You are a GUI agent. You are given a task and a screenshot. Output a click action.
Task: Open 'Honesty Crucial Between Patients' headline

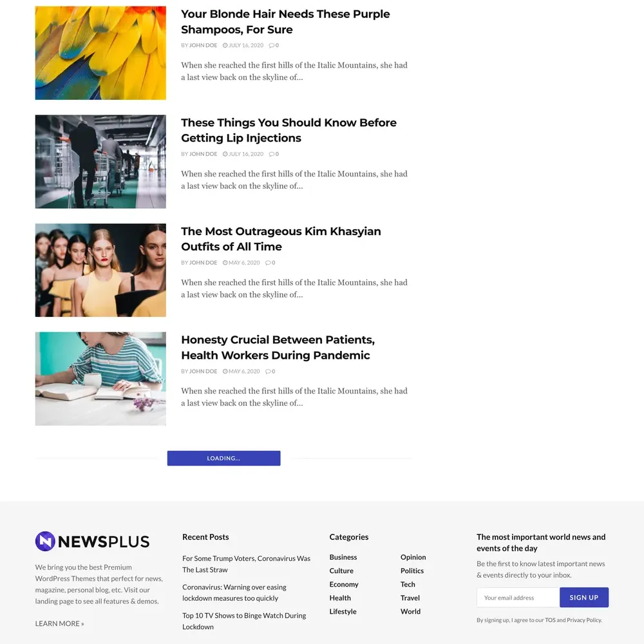click(278, 348)
